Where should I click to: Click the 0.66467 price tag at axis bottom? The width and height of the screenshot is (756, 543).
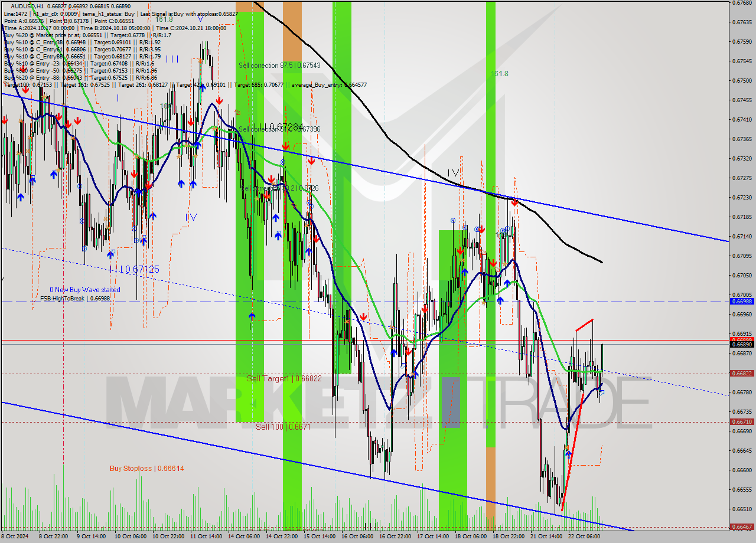(742, 527)
